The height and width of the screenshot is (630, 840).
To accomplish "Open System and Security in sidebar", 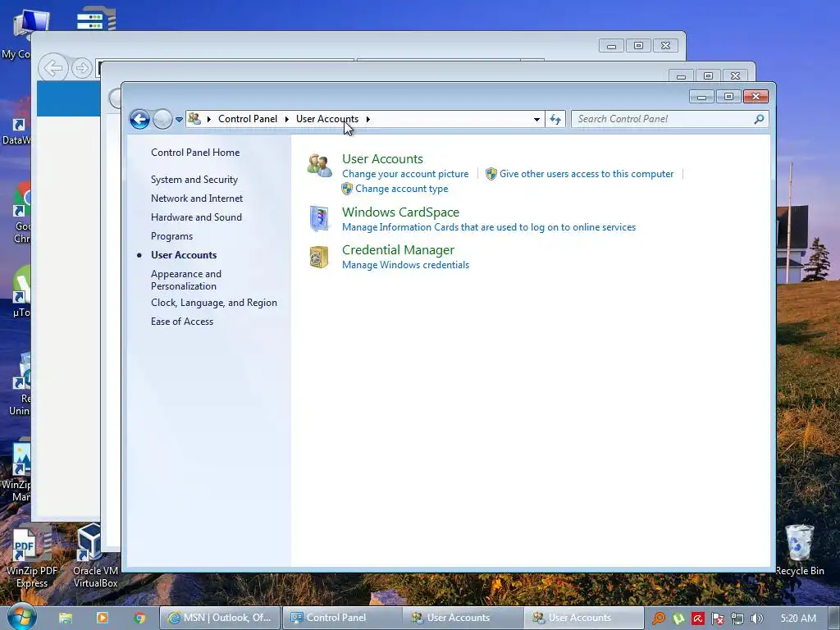I will pyautogui.click(x=194, y=180).
